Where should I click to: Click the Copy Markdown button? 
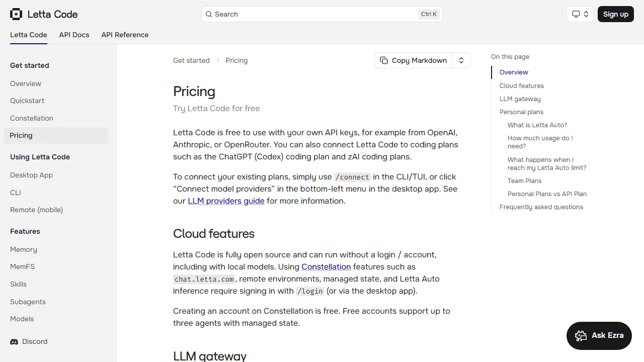click(414, 60)
